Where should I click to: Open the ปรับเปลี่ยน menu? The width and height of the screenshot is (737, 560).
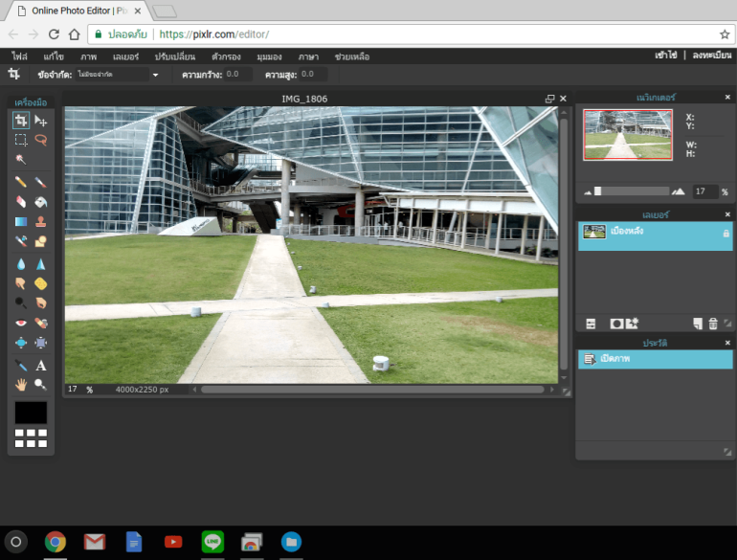pos(175,56)
